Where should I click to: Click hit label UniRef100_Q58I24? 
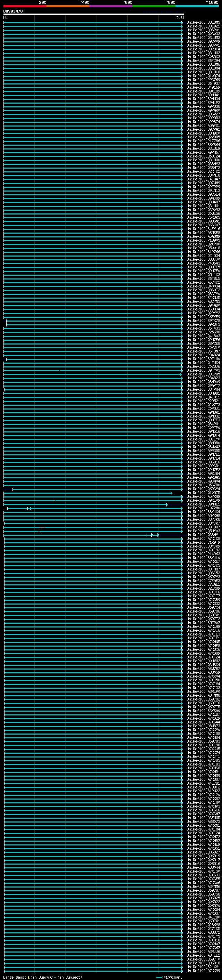tap(203, 156)
